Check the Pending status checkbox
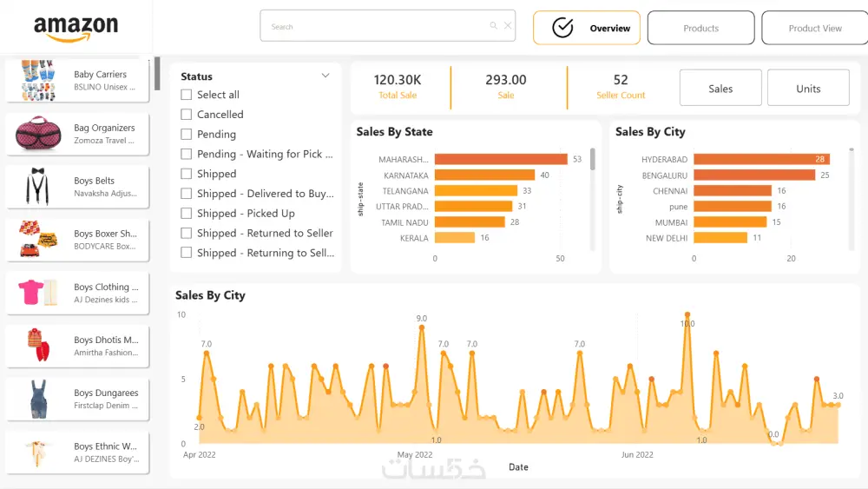 (x=187, y=134)
